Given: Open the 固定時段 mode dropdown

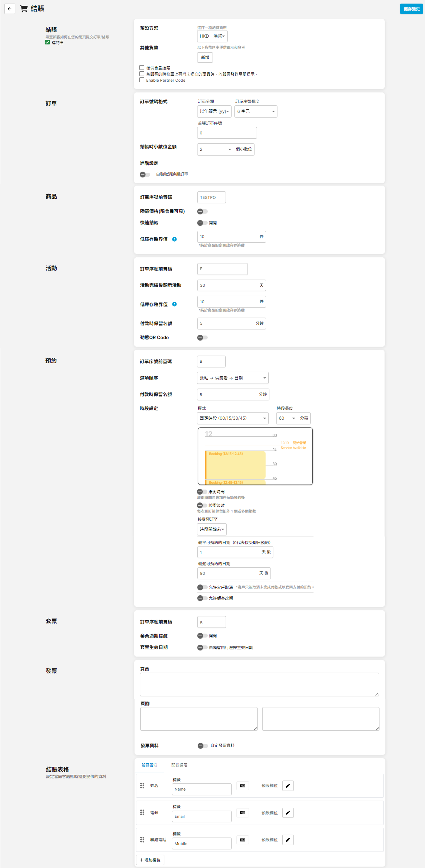Looking at the screenshot, I should pyautogui.click(x=232, y=418).
